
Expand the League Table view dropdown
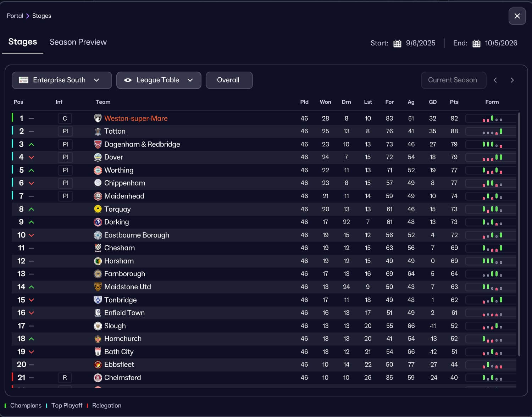[159, 80]
